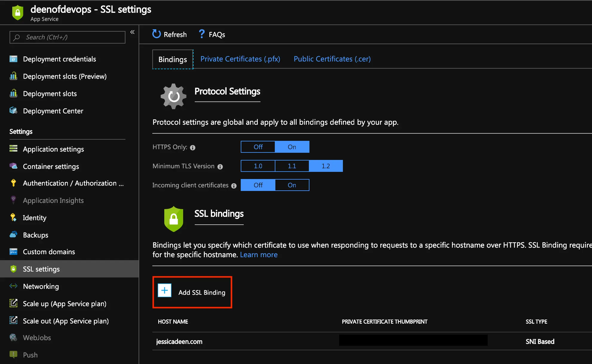Click the Networking sidebar icon
The width and height of the screenshot is (592, 364).
tap(13, 286)
